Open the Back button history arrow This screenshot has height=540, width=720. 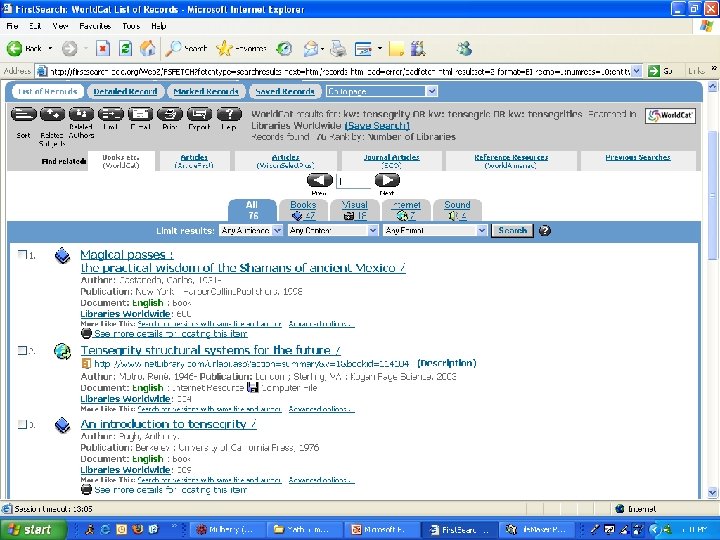(50, 48)
